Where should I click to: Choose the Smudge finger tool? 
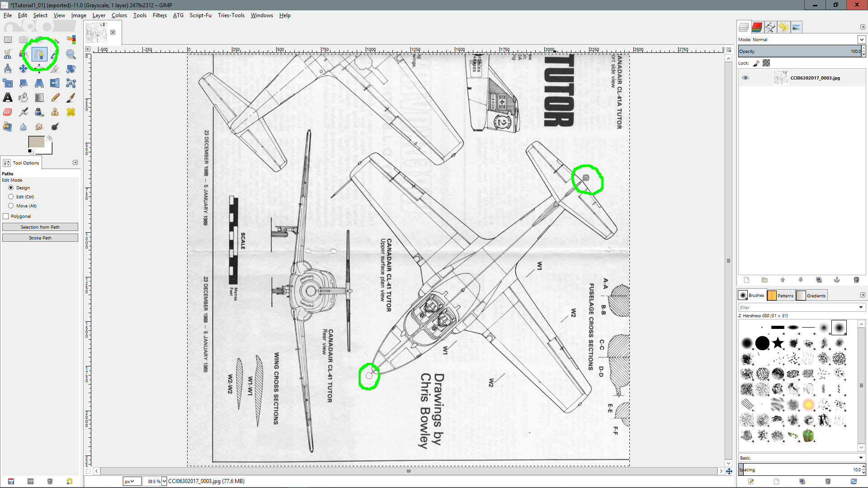click(x=39, y=127)
